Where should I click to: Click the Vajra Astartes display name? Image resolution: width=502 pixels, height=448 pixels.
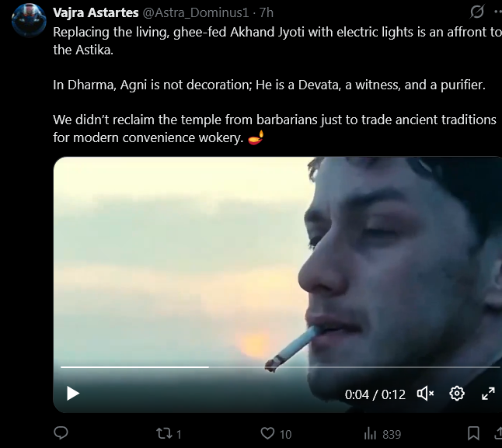[95, 13]
